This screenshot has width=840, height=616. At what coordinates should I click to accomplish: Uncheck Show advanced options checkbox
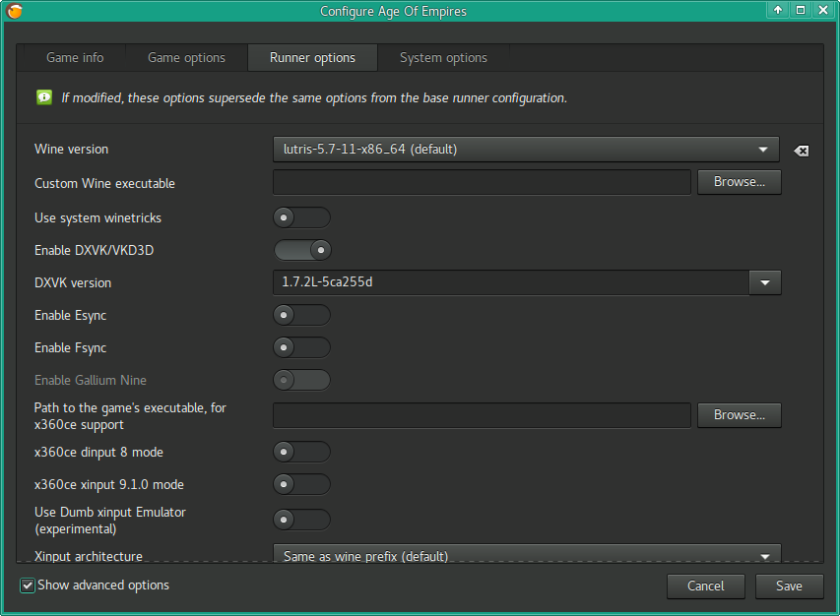28,585
